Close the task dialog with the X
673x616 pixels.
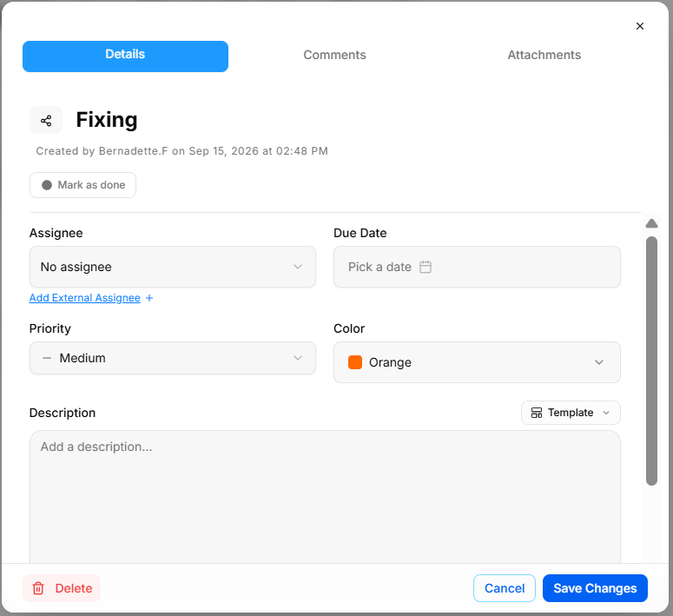(639, 26)
